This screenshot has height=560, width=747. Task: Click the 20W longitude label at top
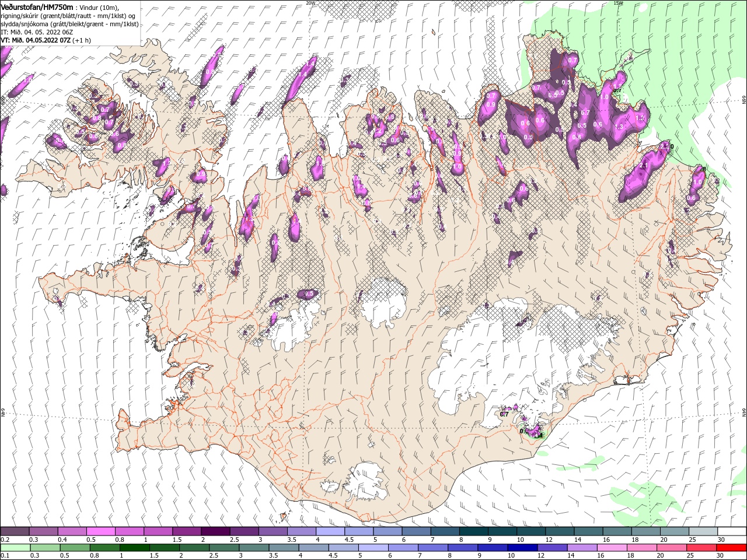click(x=310, y=2)
